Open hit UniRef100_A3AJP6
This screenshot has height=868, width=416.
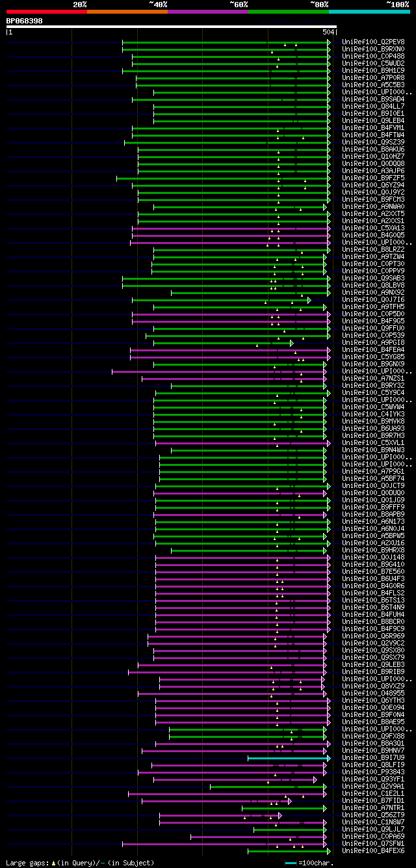tap(373, 170)
